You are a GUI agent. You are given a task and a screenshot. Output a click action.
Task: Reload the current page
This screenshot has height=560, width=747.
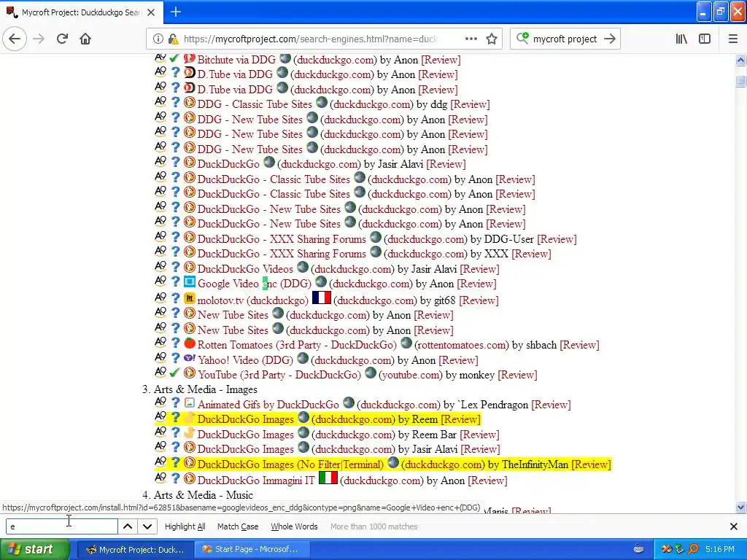[62, 39]
